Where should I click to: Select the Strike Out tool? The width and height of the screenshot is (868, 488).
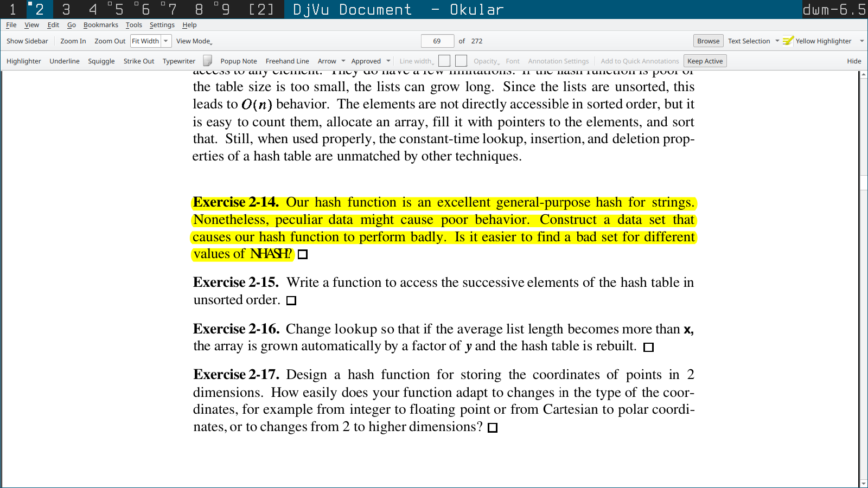138,61
